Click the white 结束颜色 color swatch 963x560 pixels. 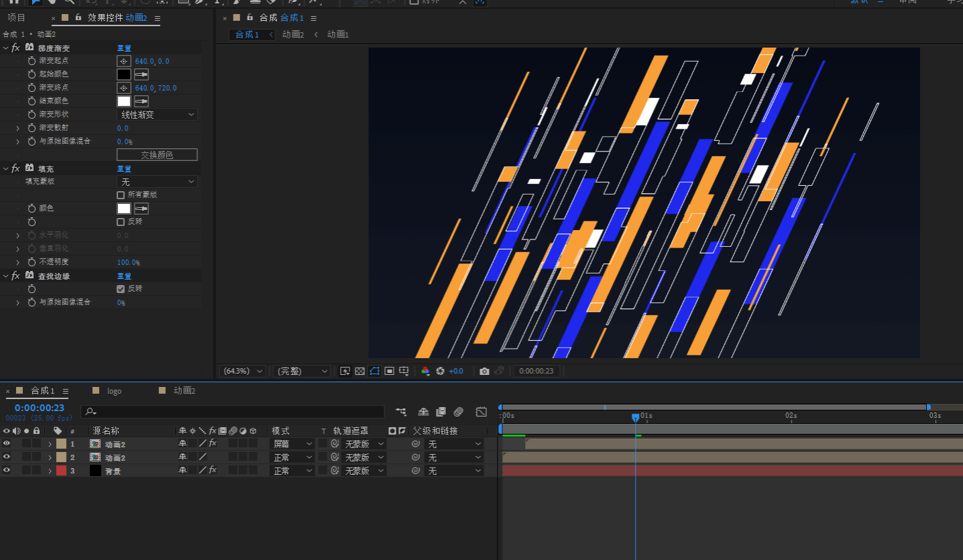[124, 101]
